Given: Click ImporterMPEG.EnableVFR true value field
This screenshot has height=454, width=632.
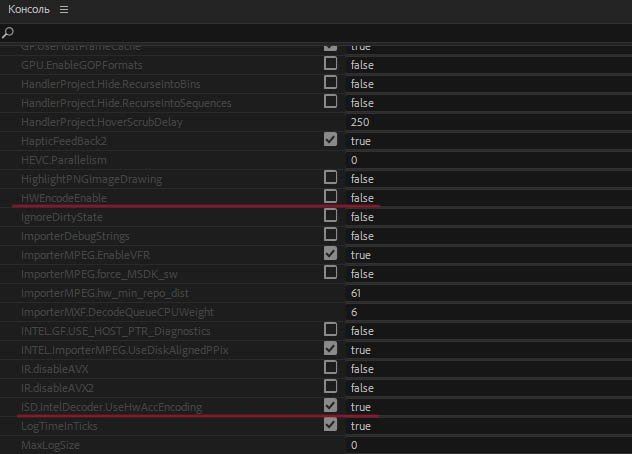Looking at the screenshot, I should tap(489, 255).
